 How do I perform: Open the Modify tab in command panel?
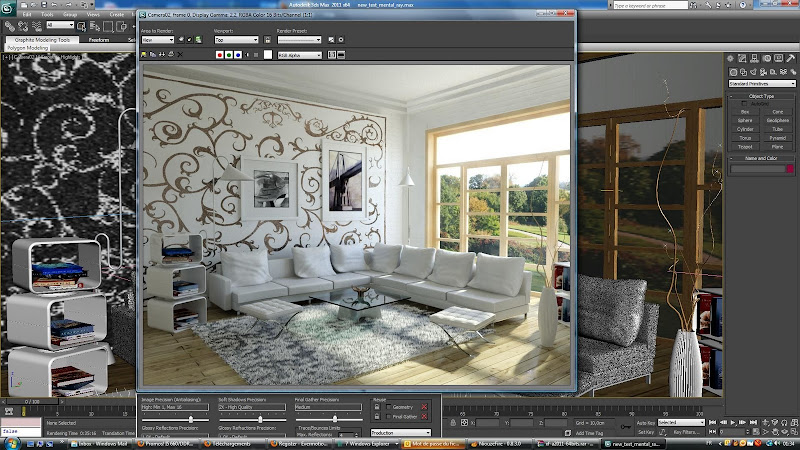tap(742, 59)
